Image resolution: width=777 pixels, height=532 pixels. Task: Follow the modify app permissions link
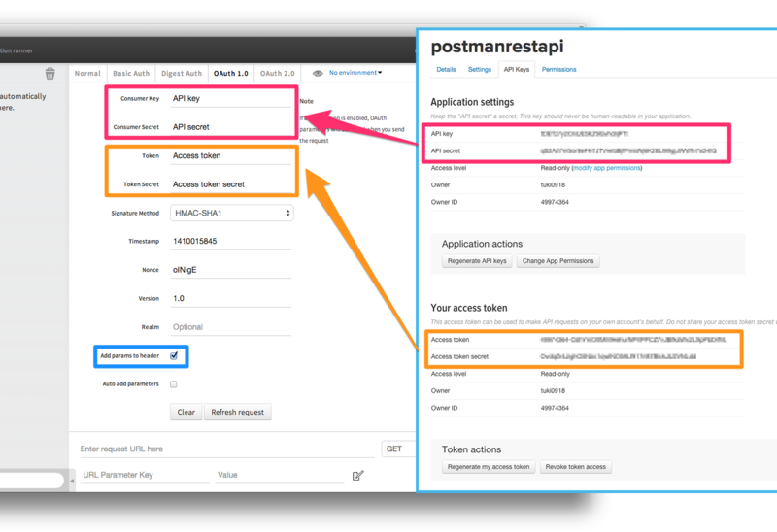coord(607,168)
